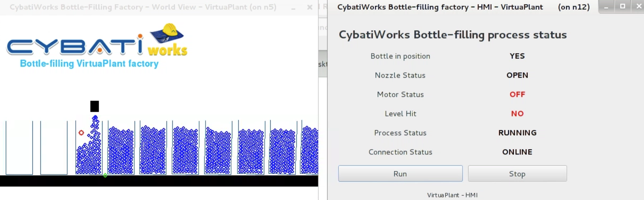
Task: Click the 'VirtuaPlant - HMI' footer text
Action: tap(452, 195)
